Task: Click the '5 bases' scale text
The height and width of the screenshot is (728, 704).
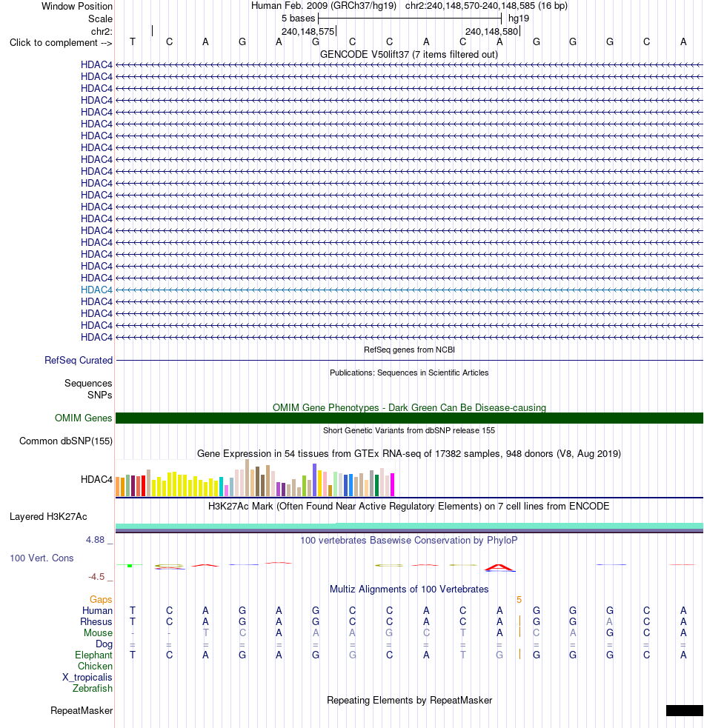Action: coord(299,19)
